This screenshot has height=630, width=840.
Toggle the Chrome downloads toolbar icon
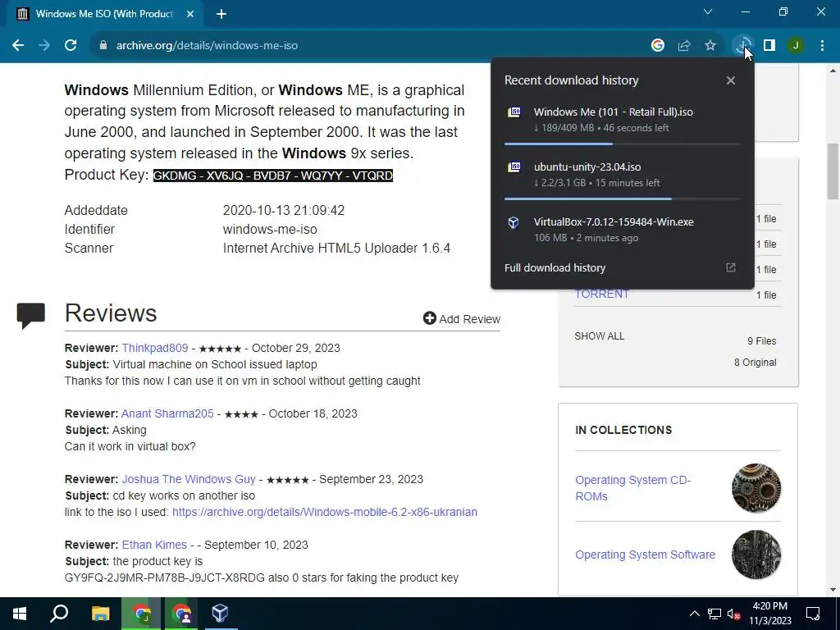(742, 46)
